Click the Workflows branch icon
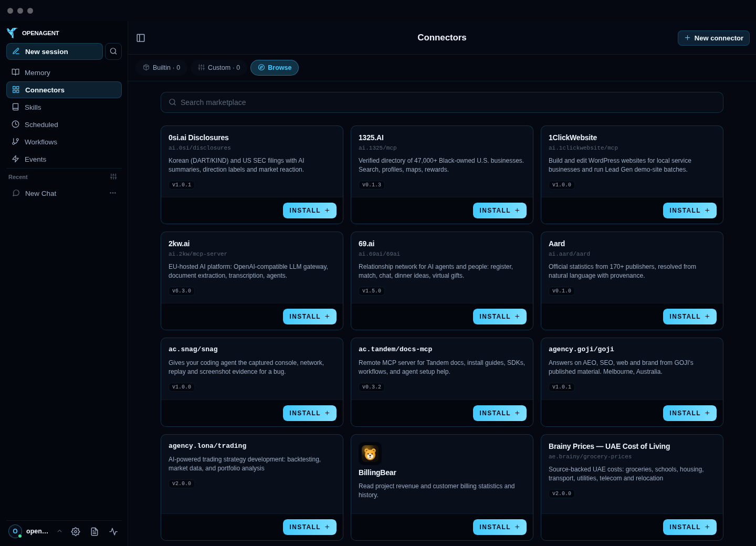This screenshot has width=756, height=546. [16, 142]
